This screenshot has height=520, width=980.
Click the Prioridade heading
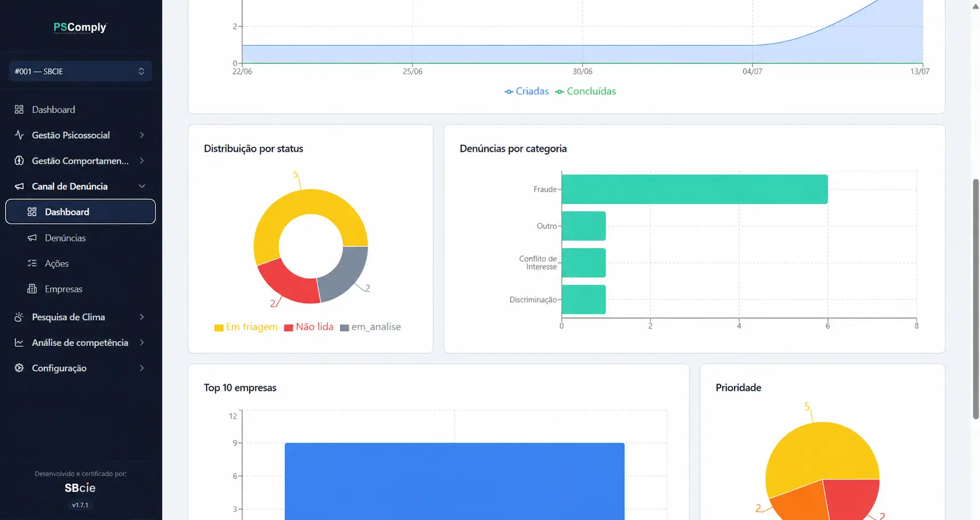(x=738, y=387)
